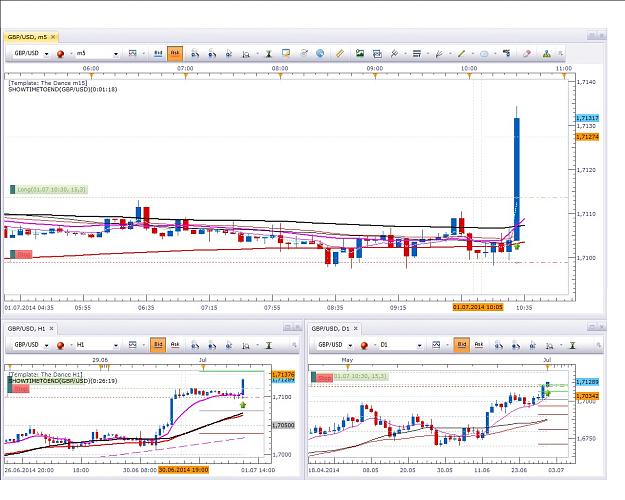
Task: Click the green picture icon in m5 toolbar
Action: coord(360,53)
